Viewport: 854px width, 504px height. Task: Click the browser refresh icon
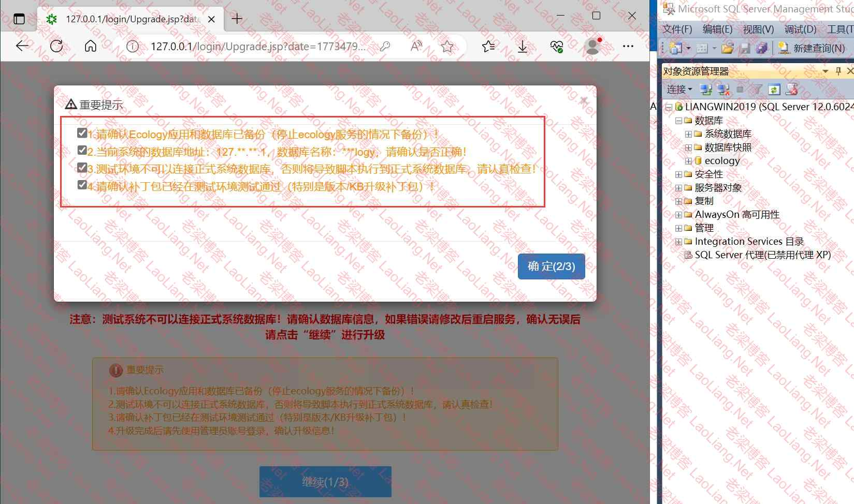tap(56, 47)
